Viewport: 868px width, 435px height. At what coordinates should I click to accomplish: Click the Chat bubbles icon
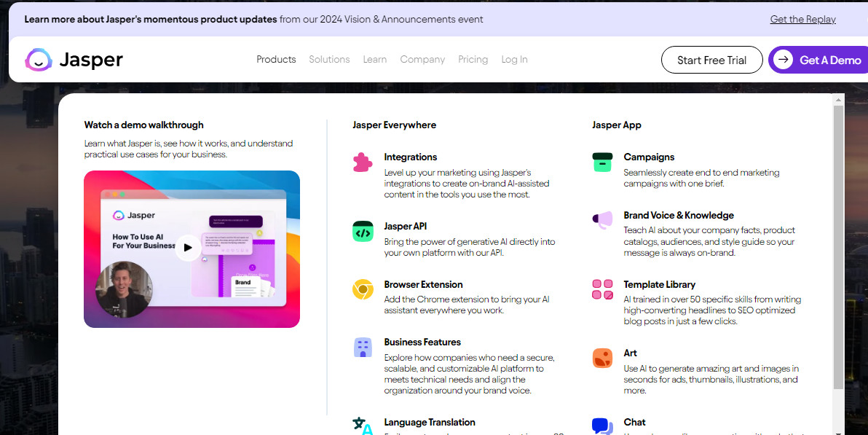[602, 426]
